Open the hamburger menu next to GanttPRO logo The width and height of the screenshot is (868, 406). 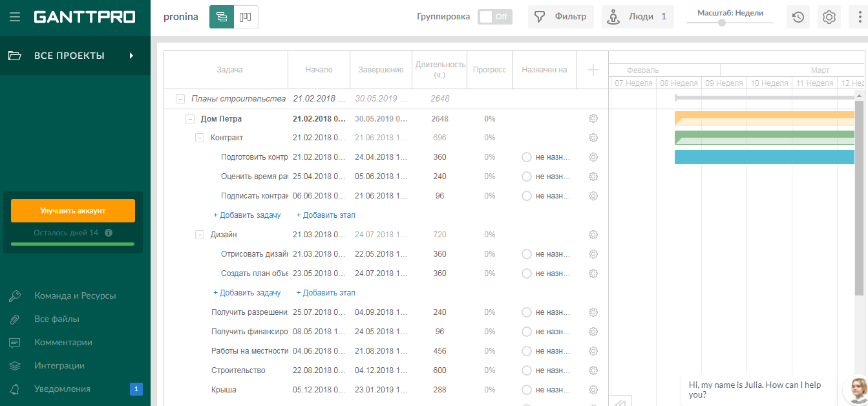click(x=15, y=17)
